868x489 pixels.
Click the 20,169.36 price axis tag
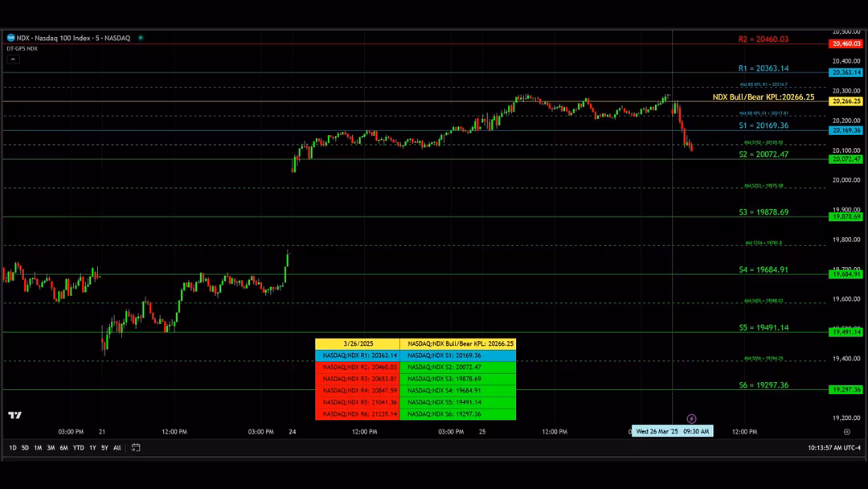point(845,130)
